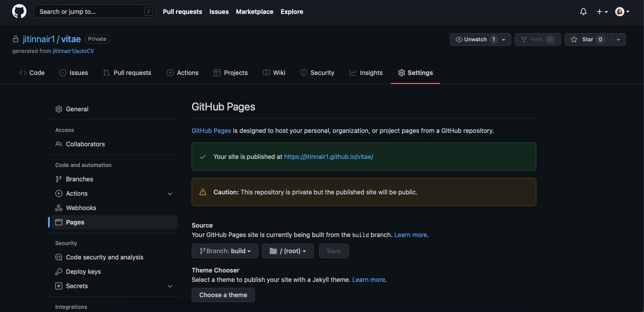Image resolution: width=644 pixels, height=312 pixels.
Task: Open Pull requests in the top navigation
Action: [x=182, y=12]
